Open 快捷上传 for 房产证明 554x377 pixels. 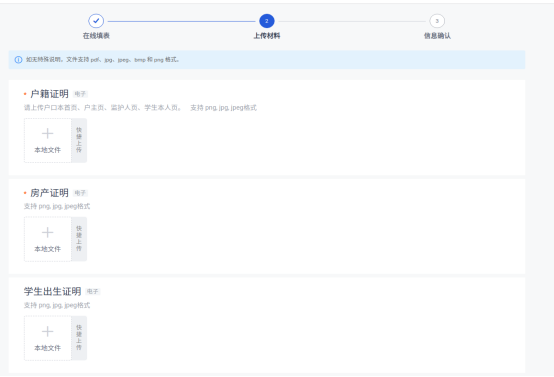[79, 239]
